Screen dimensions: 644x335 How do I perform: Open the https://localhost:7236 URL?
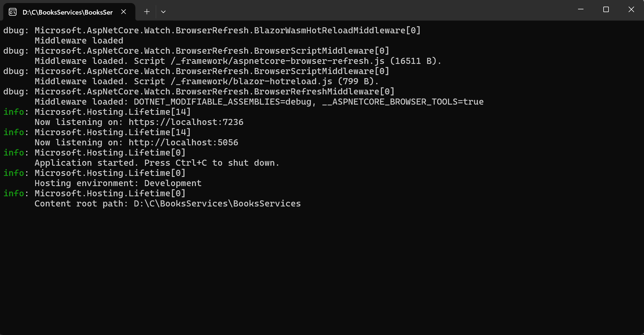coord(186,122)
